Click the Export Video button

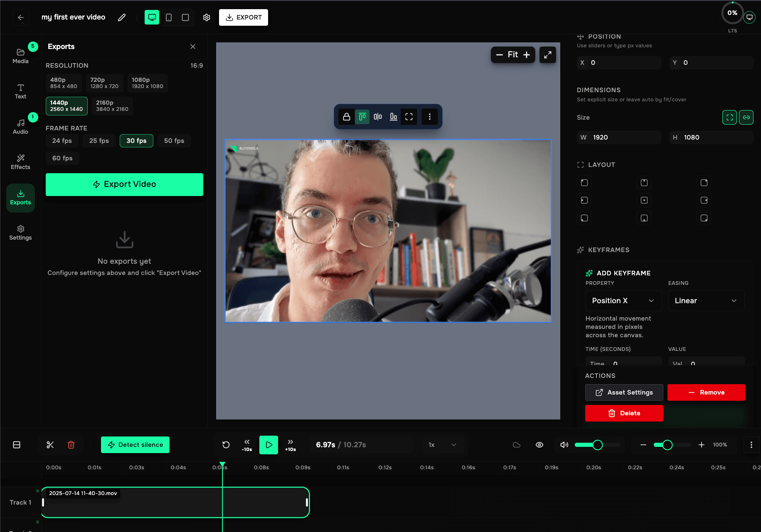124,184
